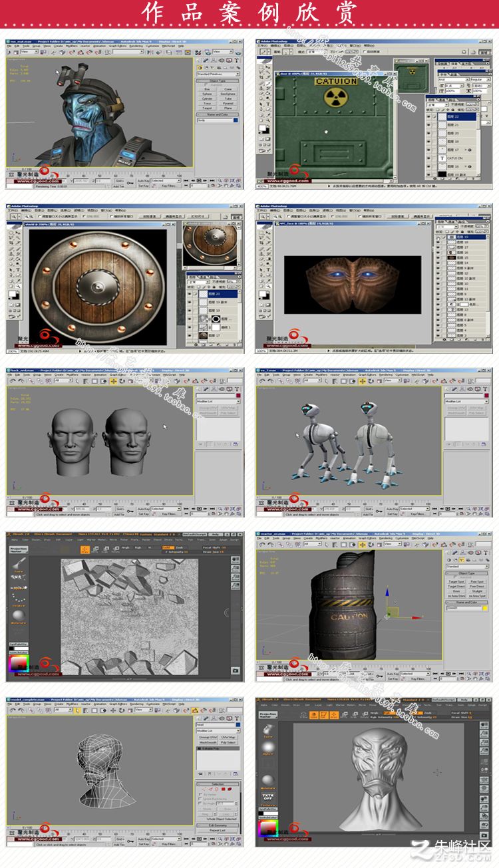Open File menu in alien soldier 3ds Max window

(x=9, y=46)
